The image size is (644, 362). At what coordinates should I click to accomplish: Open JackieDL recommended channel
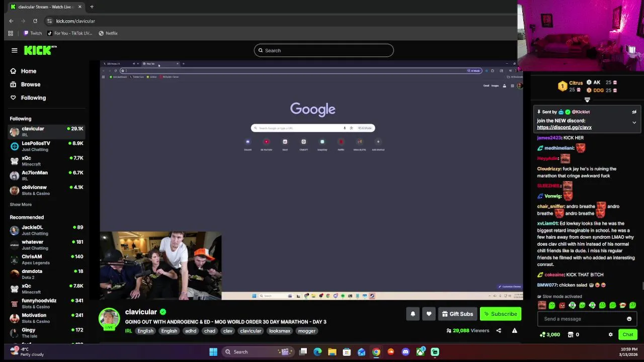[46, 230]
